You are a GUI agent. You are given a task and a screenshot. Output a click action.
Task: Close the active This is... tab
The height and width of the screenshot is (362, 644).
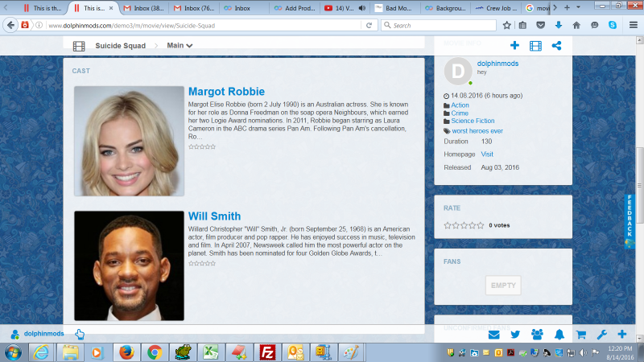pos(111,8)
